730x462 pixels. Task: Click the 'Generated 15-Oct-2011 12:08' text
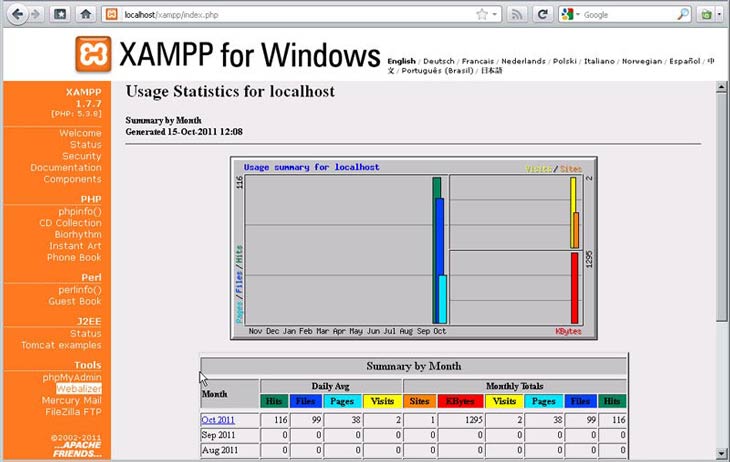point(184,132)
